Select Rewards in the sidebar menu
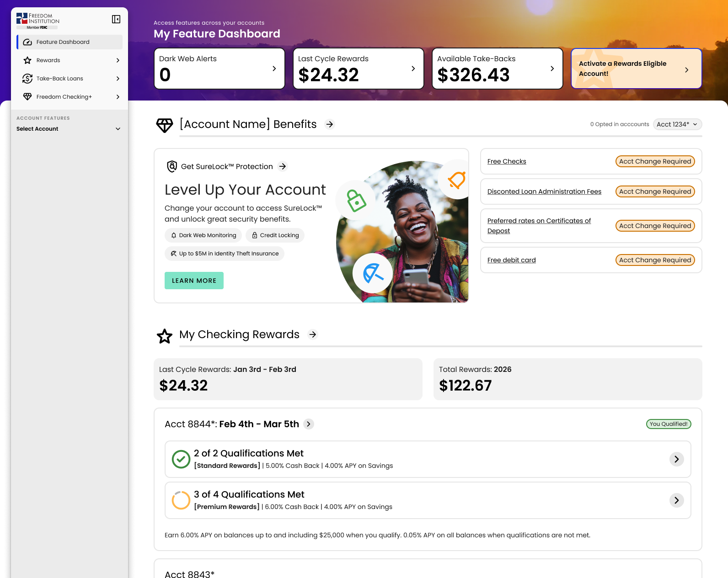Viewport: 728px width, 578px height. (70, 60)
